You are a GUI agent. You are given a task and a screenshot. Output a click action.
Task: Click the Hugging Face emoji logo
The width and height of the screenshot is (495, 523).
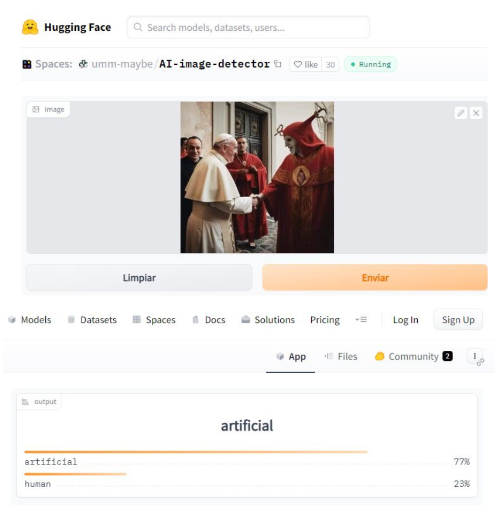coord(30,27)
